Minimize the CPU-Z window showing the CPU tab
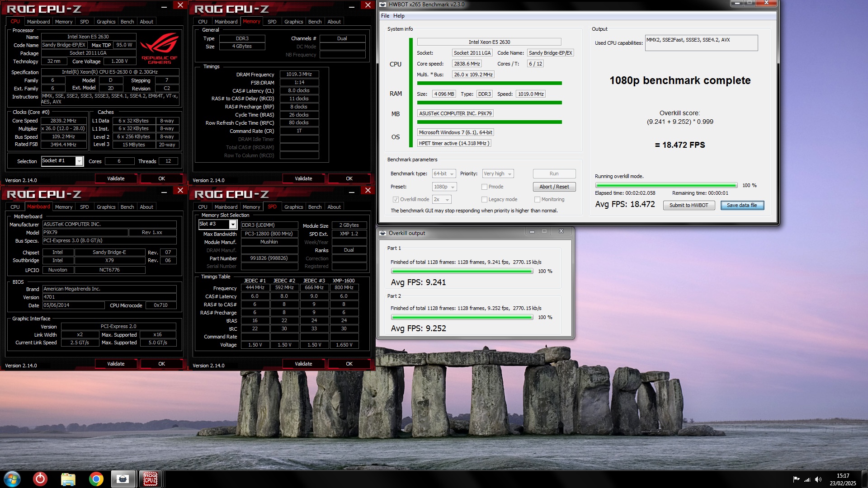The width and height of the screenshot is (868, 488). (164, 7)
